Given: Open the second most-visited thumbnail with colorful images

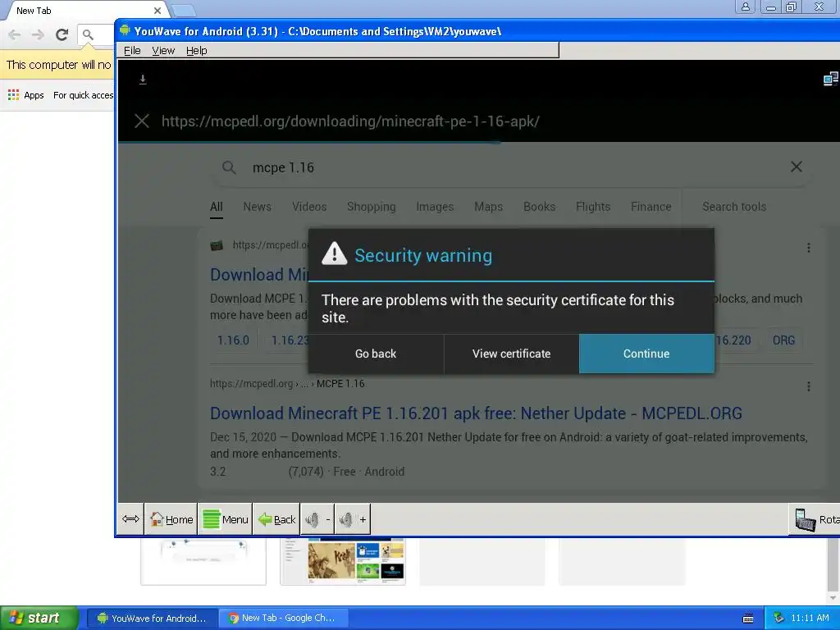Looking at the screenshot, I should 343,561.
